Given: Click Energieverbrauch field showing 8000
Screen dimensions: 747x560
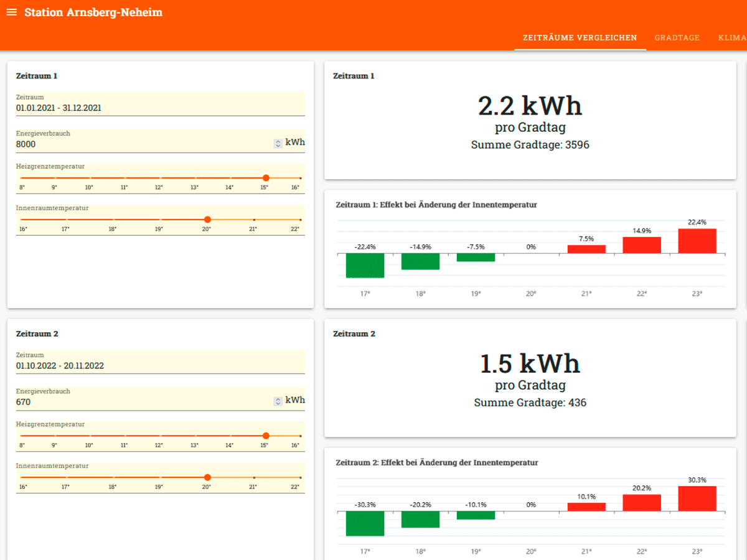Looking at the screenshot, I should [x=143, y=141].
